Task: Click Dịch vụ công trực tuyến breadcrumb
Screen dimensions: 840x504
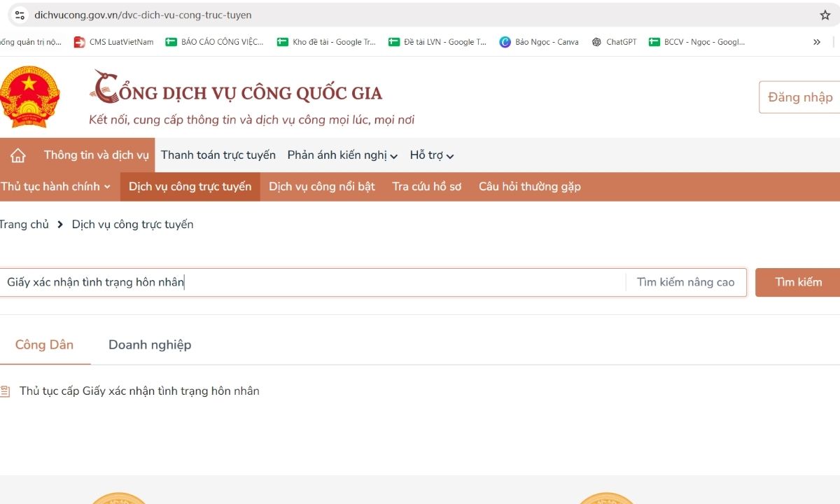Action: [x=132, y=225]
